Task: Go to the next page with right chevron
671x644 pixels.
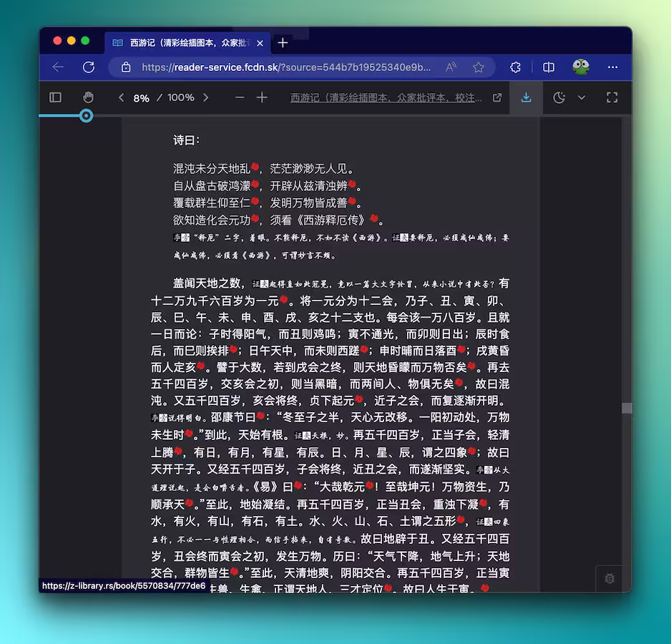Action: pyautogui.click(x=206, y=97)
